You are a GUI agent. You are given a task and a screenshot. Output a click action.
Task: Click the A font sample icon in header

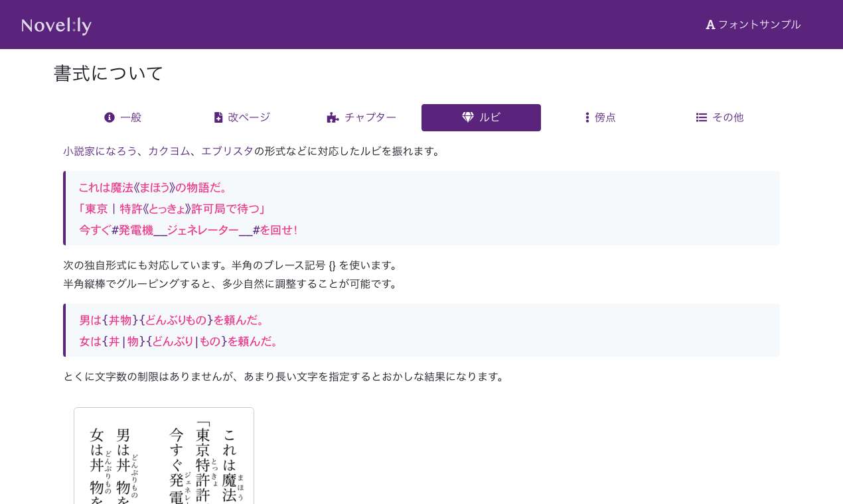tap(710, 25)
